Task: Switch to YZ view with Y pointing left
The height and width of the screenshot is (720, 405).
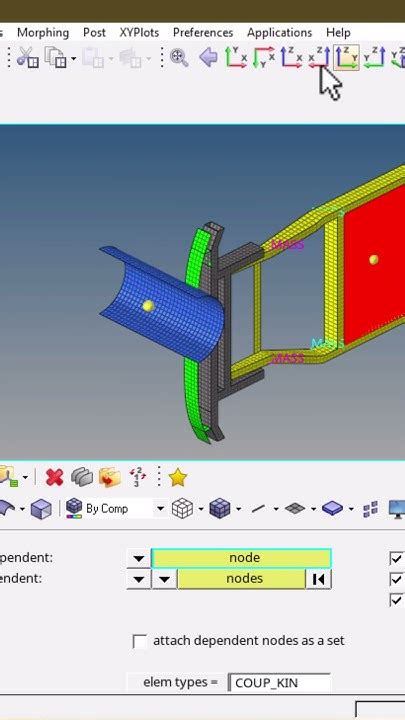Action: (374, 58)
